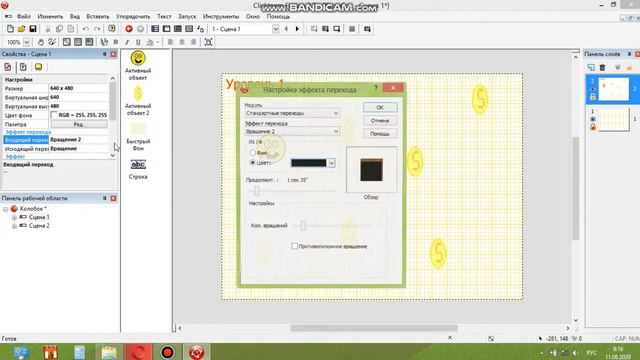Click the Кол. вращений slider handle

(303, 225)
